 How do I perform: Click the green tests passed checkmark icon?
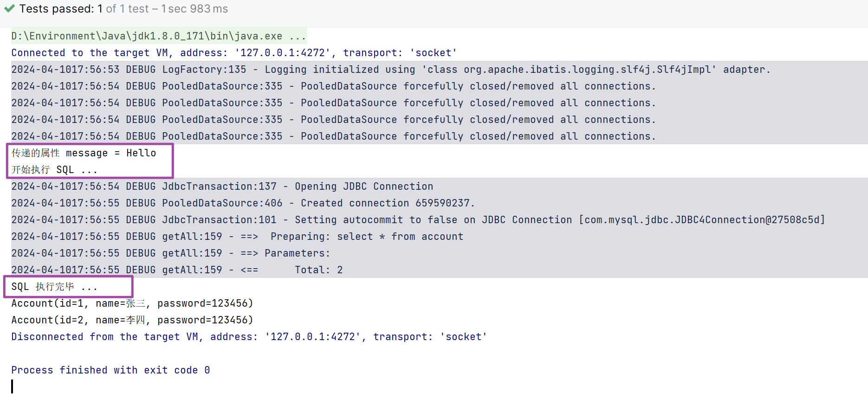click(x=9, y=9)
